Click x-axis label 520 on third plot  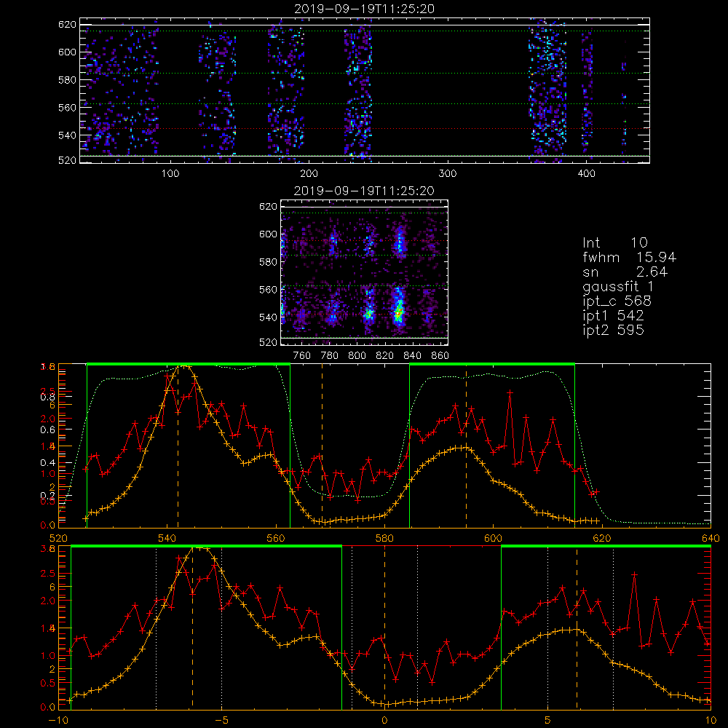tap(58, 538)
